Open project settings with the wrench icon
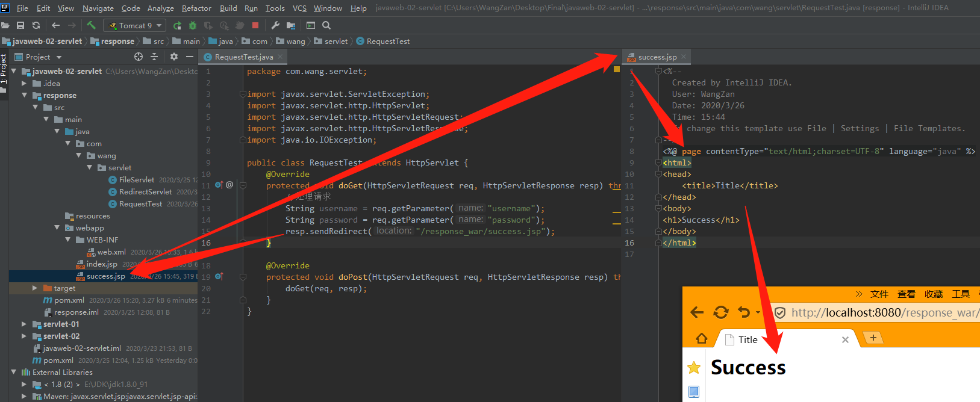Image resolution: width=980 pixels, height=402 pixels. pyautogui.click(x=275, y=25)
